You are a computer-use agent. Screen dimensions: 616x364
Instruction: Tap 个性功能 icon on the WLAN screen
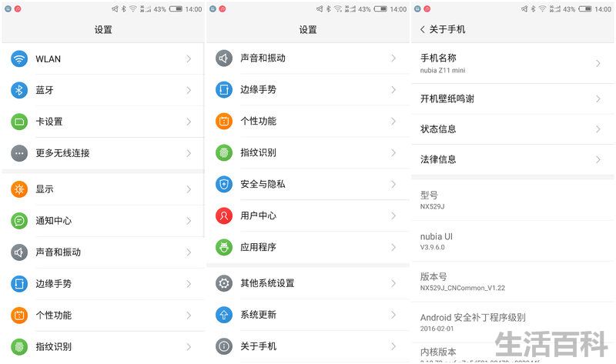tap(18, 315)
